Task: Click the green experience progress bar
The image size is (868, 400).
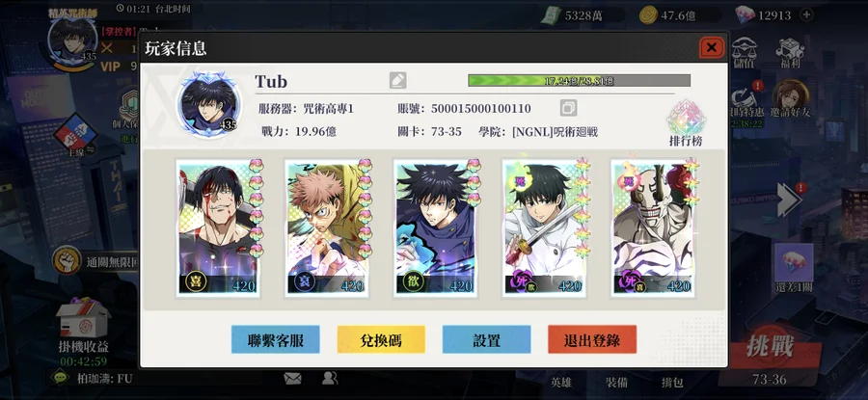Action: (x=579, y=81)
